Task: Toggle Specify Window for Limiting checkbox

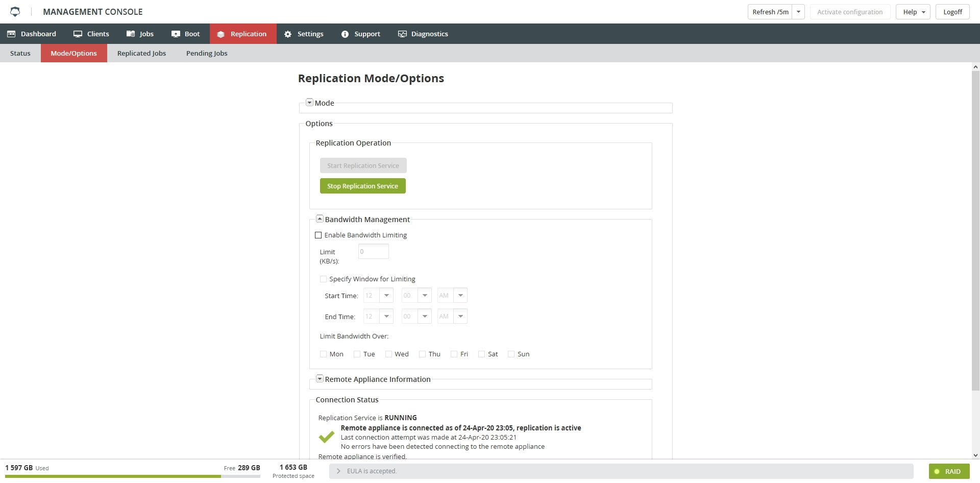Action: click(x=323, y=279)
